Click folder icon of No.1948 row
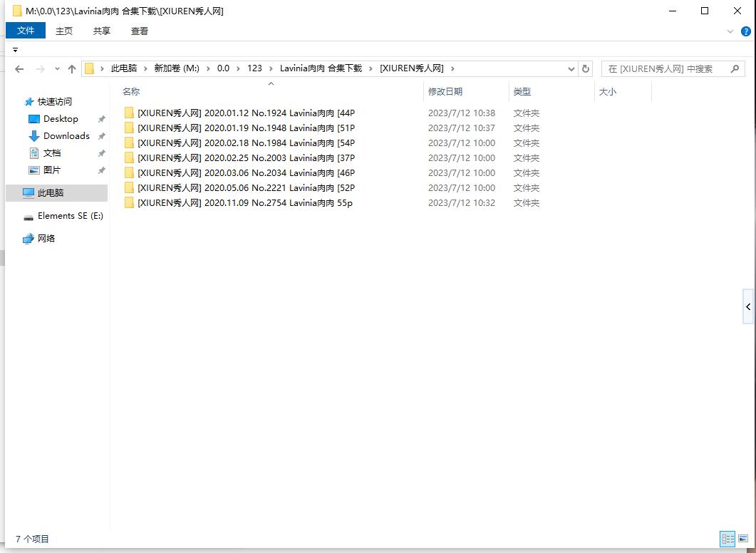 pos(129,128)
